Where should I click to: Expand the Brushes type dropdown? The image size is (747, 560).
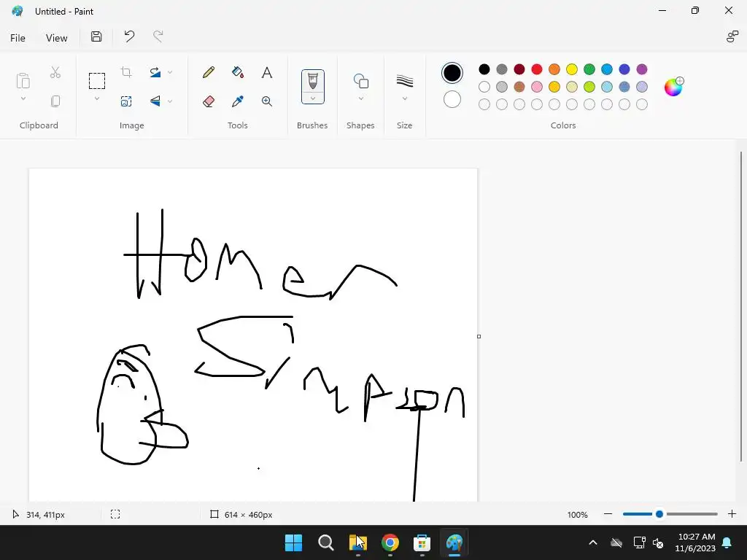(x=313, y=98)
